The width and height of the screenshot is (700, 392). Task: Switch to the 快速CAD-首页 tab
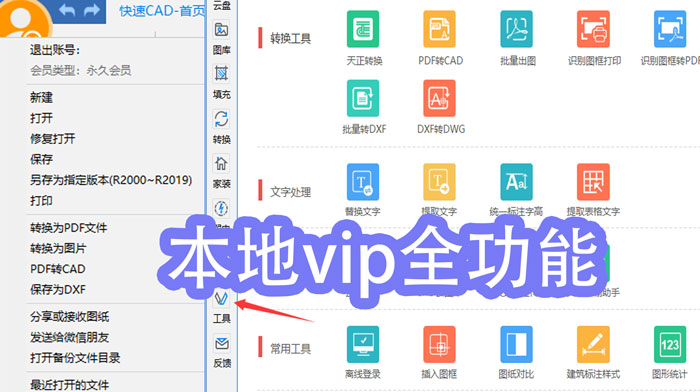point(162,11)
